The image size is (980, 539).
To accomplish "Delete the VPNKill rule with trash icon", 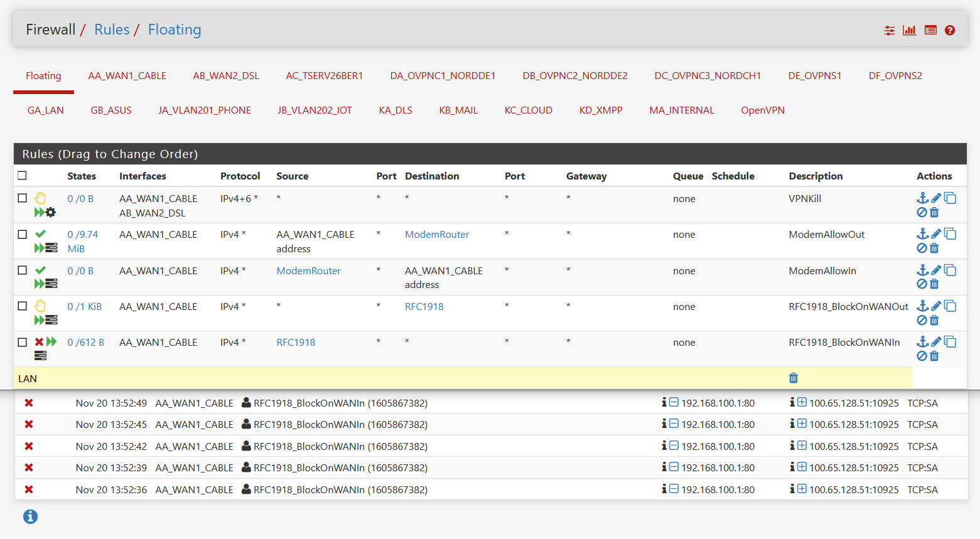I will pos(934,213).
